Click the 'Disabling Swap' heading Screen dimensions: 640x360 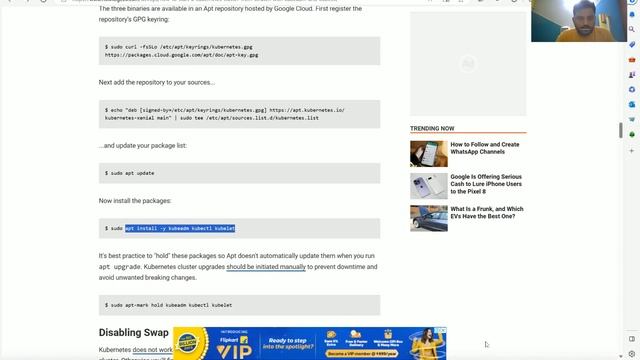click(x=133, y=333)
